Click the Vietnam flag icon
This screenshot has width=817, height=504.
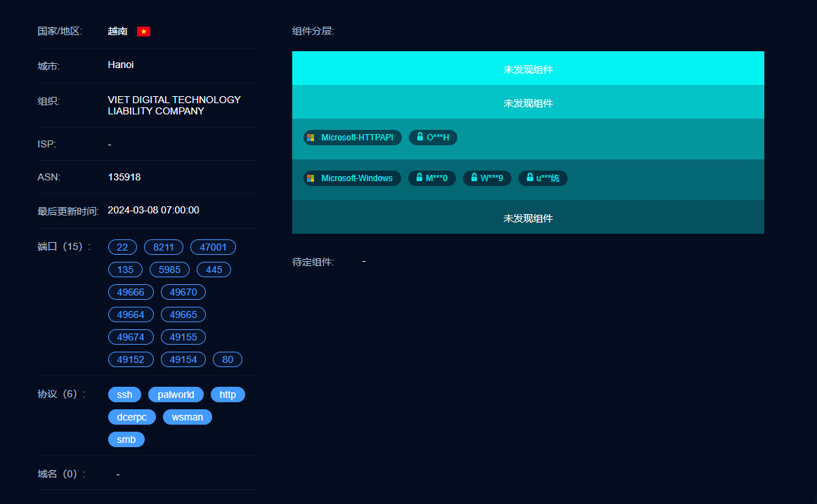(143, 32)
